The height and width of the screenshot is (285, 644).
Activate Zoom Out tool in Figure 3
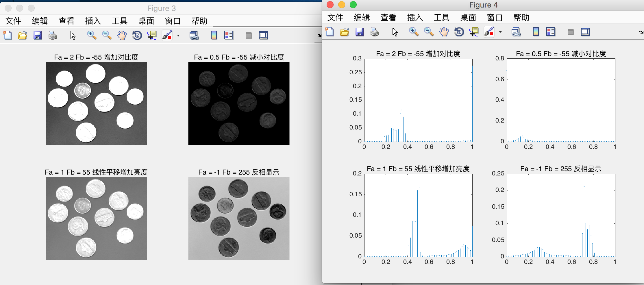tap(107, 35)
